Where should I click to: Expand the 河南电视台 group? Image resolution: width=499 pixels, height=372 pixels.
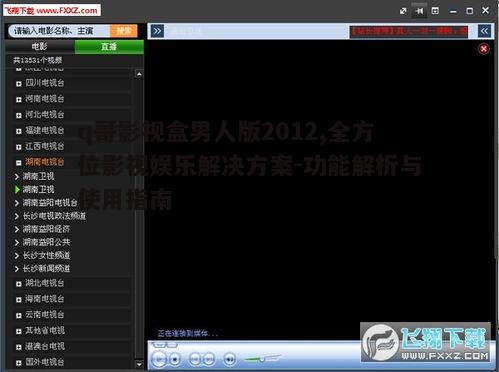19,99
